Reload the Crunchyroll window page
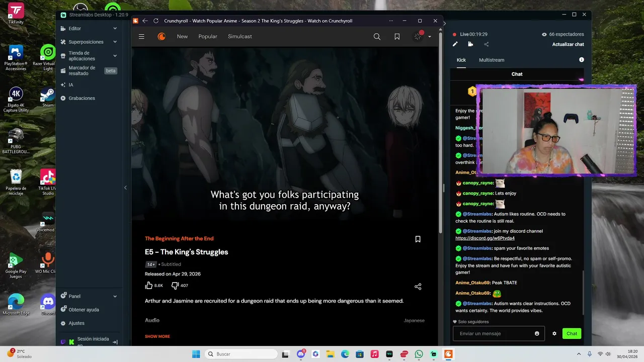This screenshot has height=362, width=644. click(156, 21)
